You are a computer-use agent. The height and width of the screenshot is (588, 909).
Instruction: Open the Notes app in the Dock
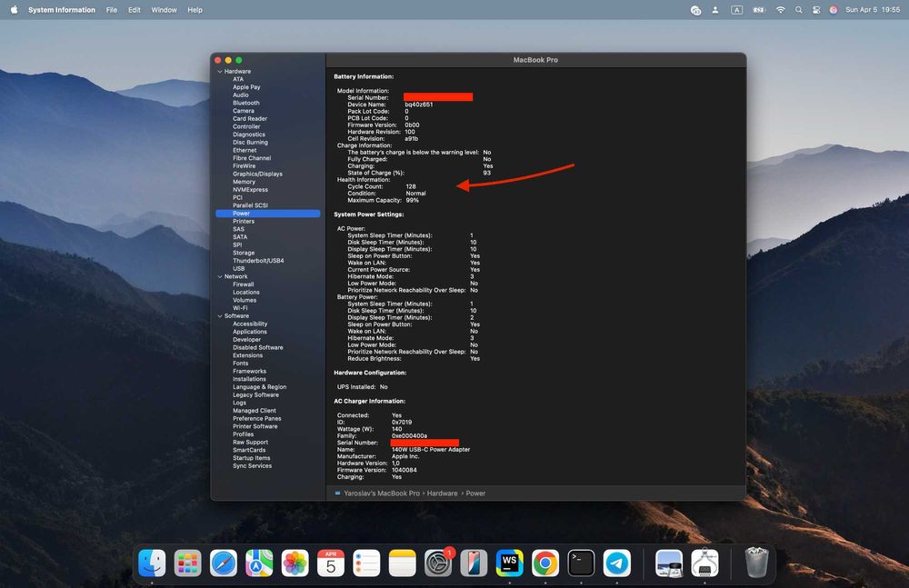tap(403, 563)
